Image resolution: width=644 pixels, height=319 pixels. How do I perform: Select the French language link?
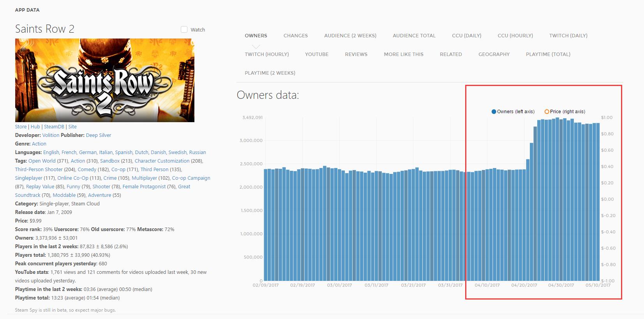(x=69, y=152)
